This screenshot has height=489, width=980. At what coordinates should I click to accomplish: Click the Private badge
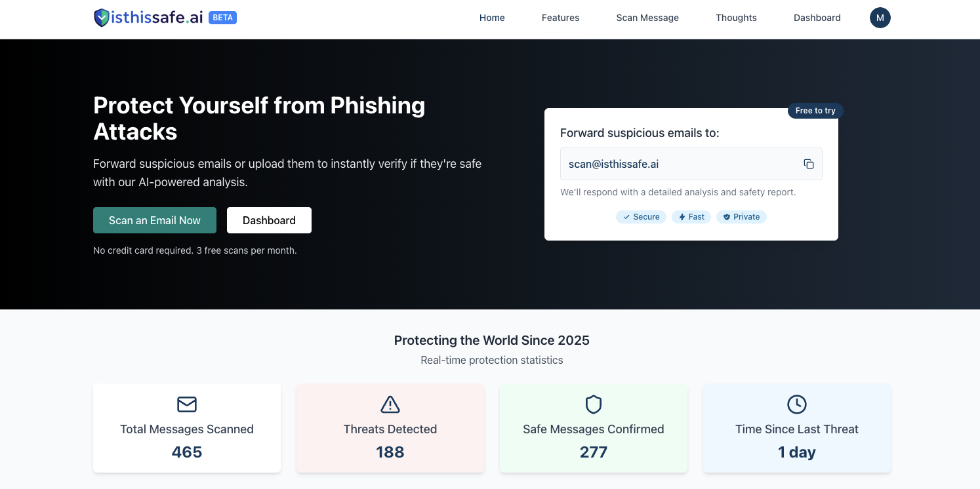741,217
